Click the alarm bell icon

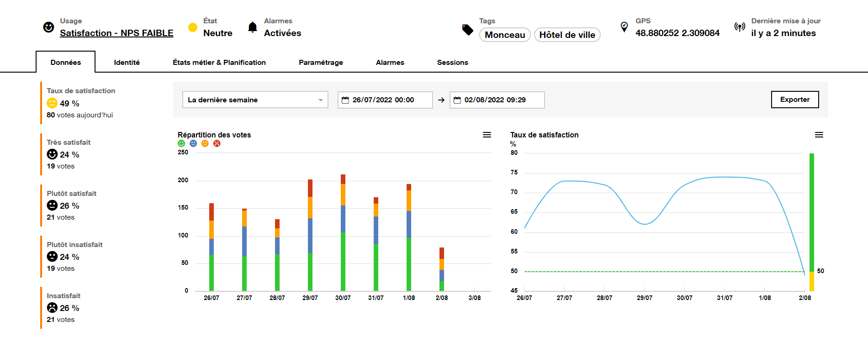252,27
